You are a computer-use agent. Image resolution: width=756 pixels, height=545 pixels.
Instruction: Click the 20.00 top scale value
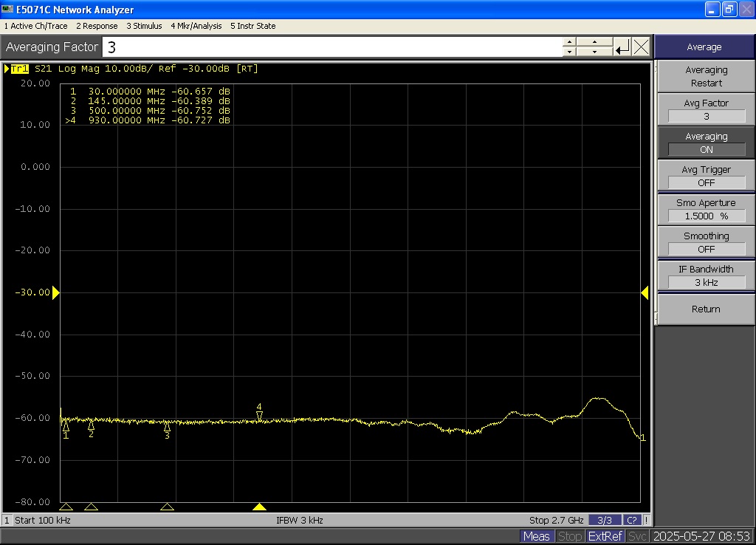35,83
